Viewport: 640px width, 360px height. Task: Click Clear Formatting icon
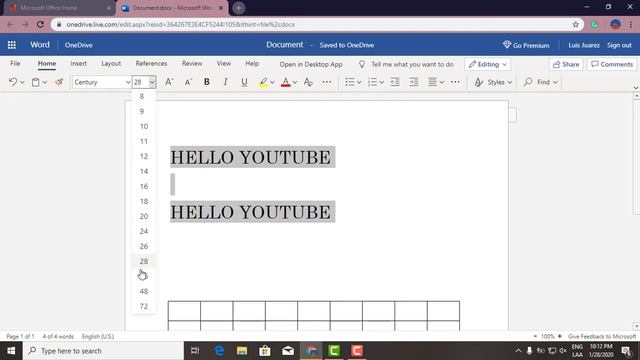click(x=308, y=82)
